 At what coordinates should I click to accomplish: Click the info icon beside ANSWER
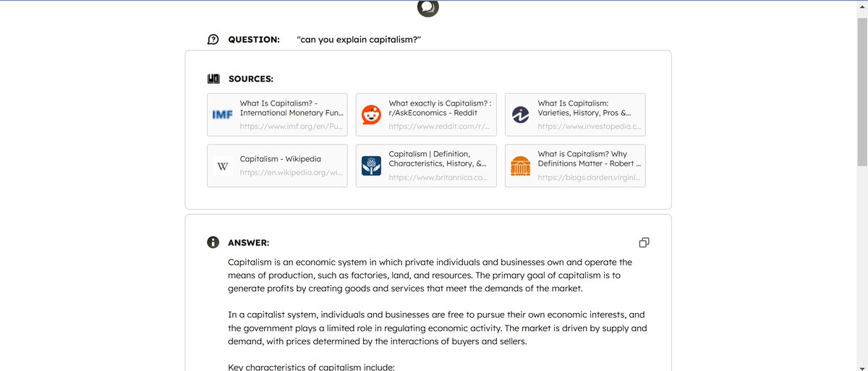[213, 242]
